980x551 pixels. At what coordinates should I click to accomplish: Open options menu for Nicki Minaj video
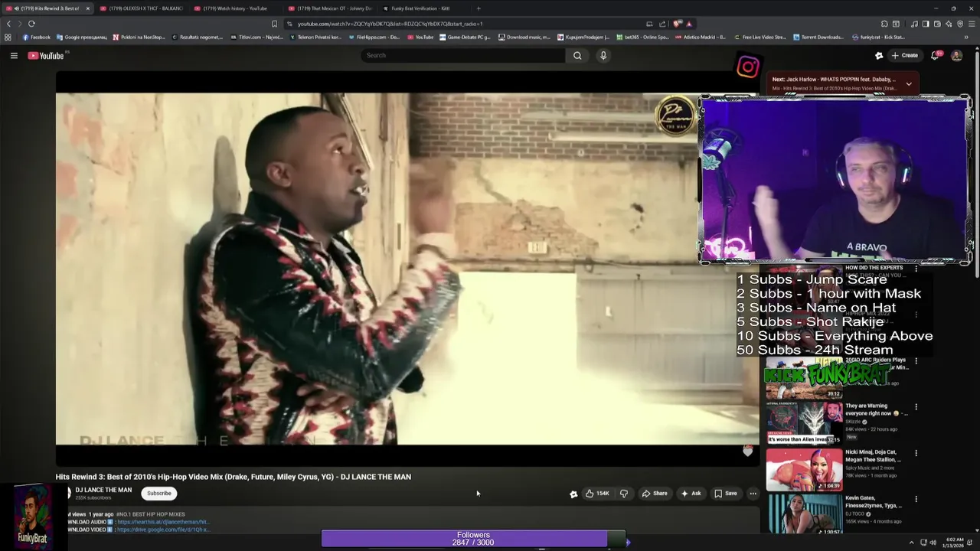[x=916, y=453]
